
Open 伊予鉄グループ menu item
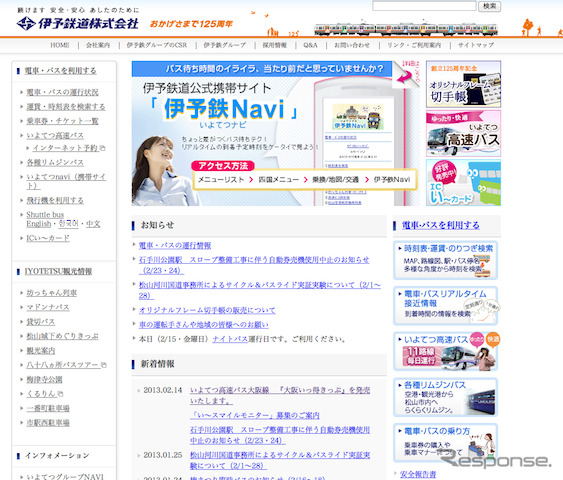[x=225, y=45]
